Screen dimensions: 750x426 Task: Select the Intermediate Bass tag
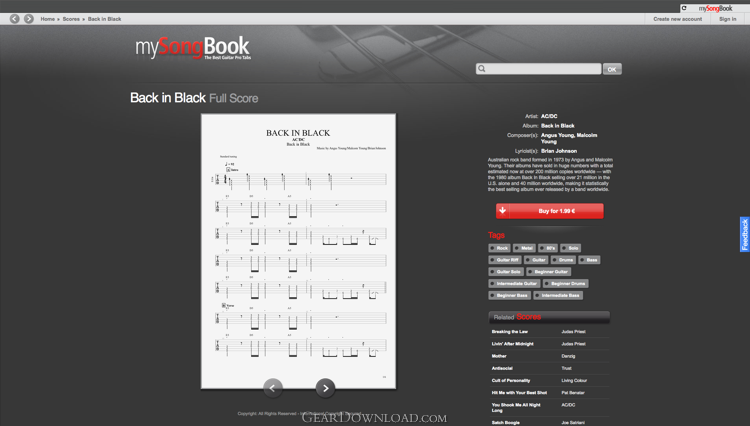558,295
